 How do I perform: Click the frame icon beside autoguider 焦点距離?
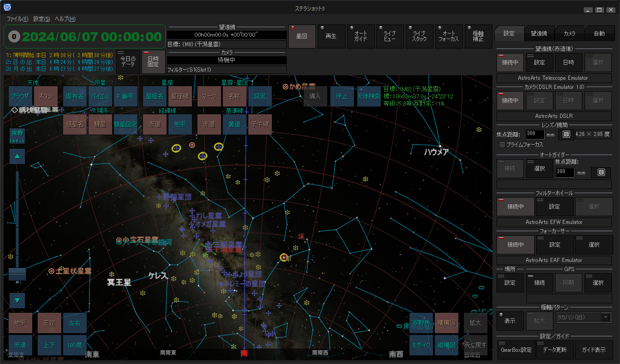click(601, 172)
